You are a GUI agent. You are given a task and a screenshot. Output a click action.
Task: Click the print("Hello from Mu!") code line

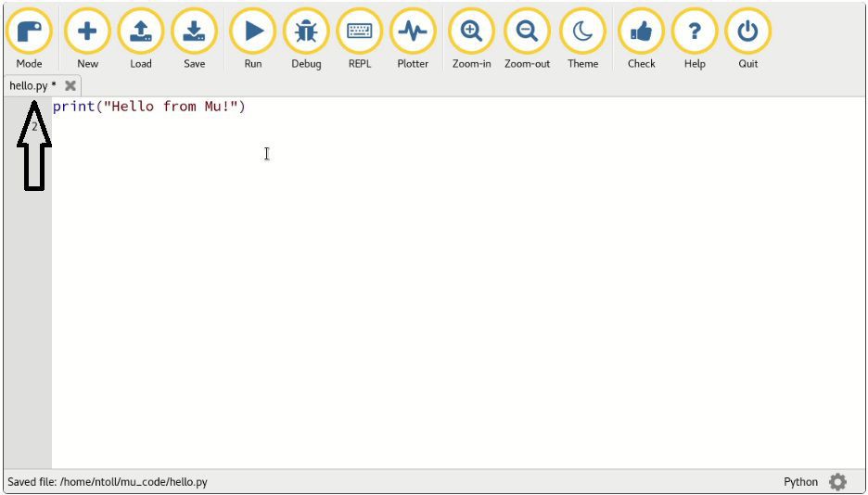pyautogui.click(x=149, y=107)
